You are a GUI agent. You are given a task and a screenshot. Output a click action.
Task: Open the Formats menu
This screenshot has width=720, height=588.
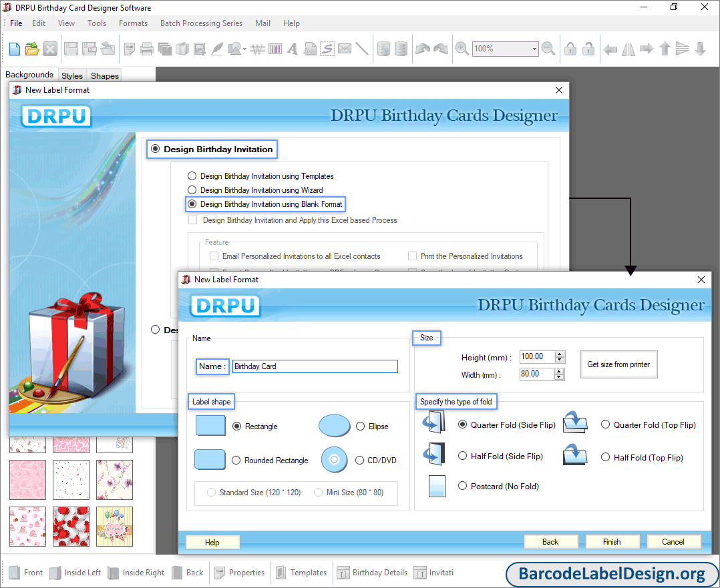133,23
